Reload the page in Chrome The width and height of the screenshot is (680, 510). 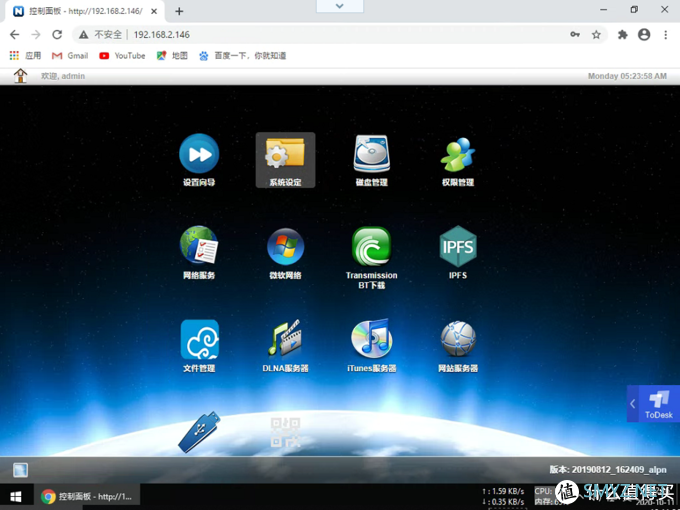click(x=57, y=35)
